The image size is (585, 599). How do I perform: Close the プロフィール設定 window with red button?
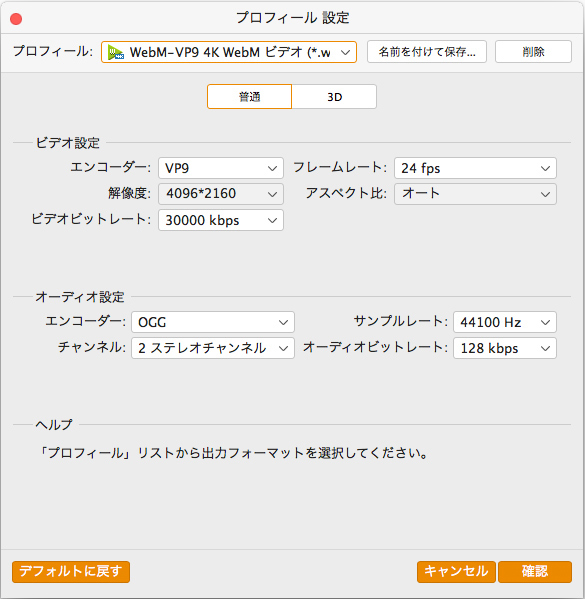16,19
